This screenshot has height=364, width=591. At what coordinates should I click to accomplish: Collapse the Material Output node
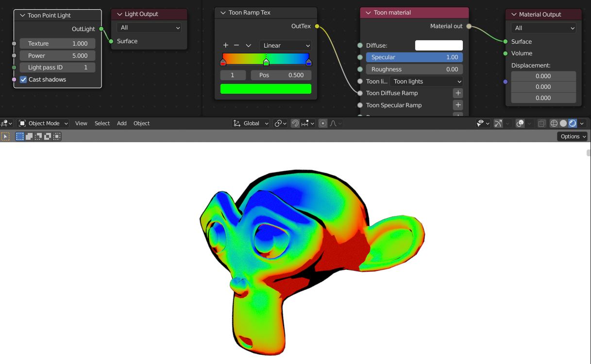coord(514,15)
